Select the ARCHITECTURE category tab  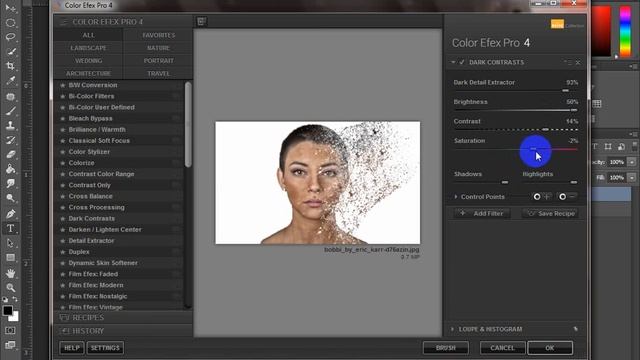tap(88, 73)
